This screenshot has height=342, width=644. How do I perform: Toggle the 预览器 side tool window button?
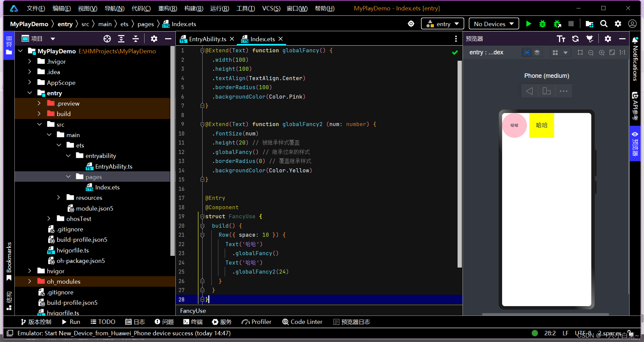click(x=635, y=144)
